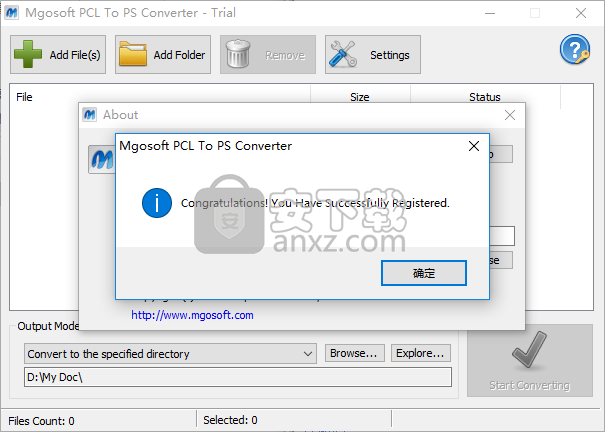The image size is (605, 432).
Task: Expand the output mode dropdown
Action: [170, 354]
